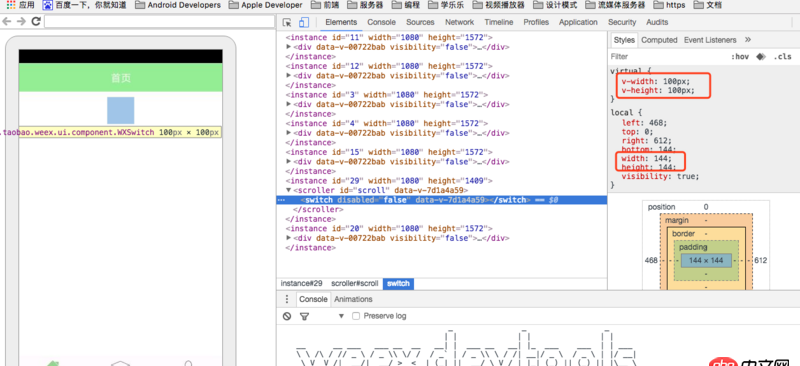800x366 pixels.
Task: Focus the browser address bar
Action: (159, 21)
